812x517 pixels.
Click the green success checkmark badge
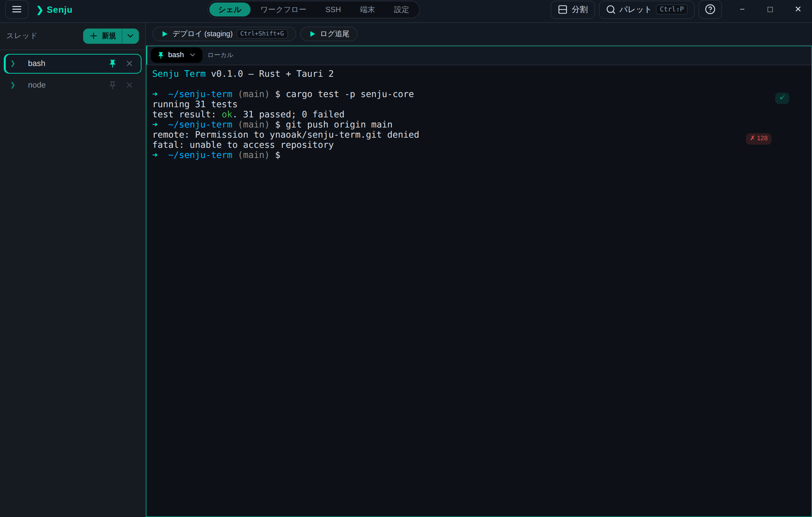coord(782,98)
